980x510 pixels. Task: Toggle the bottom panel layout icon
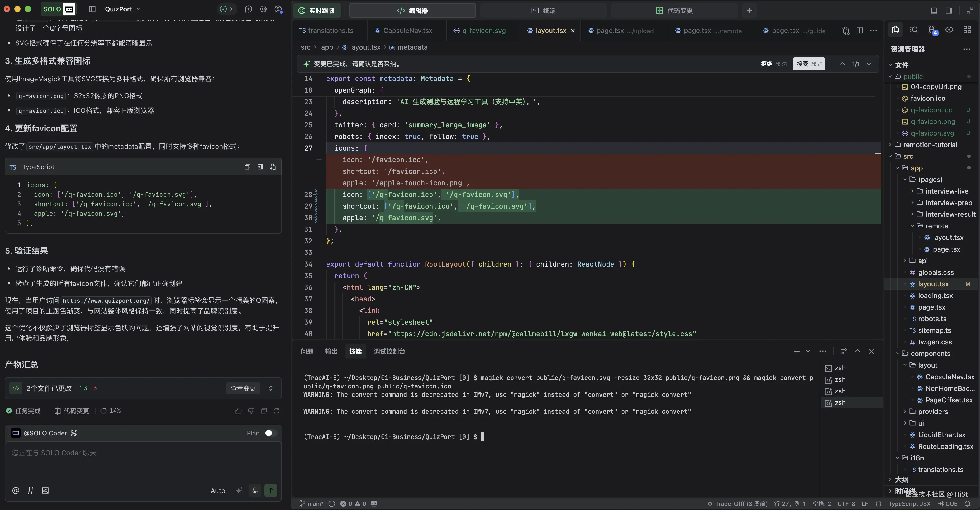click(x=934, y=11)
